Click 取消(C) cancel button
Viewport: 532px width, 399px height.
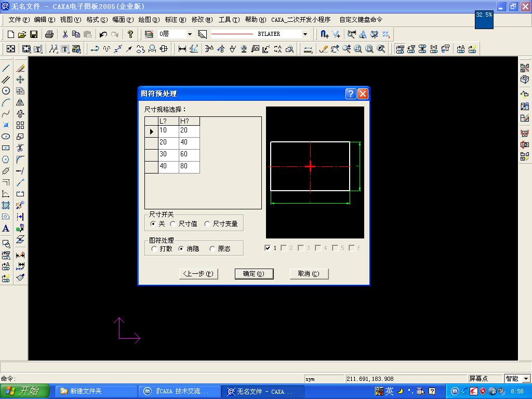[x=309, y=274]
